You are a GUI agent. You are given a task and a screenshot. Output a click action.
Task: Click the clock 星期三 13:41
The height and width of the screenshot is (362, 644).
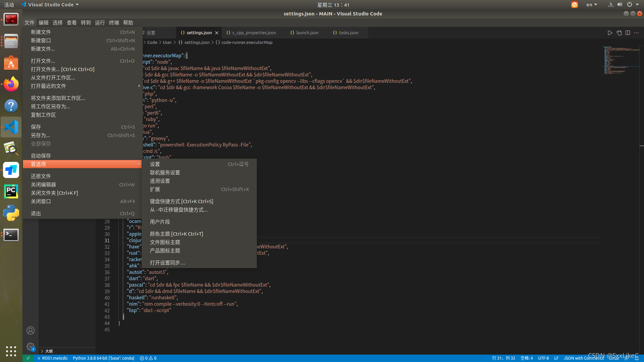[x=333, y=5]
